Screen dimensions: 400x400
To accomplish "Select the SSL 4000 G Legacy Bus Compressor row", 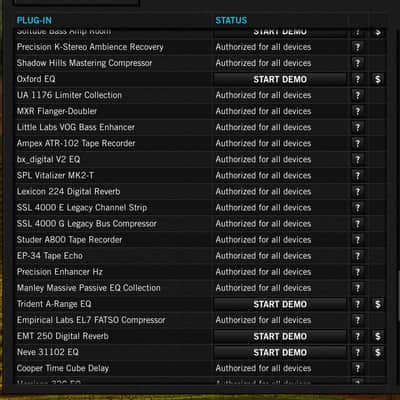I will click(200, 224).
